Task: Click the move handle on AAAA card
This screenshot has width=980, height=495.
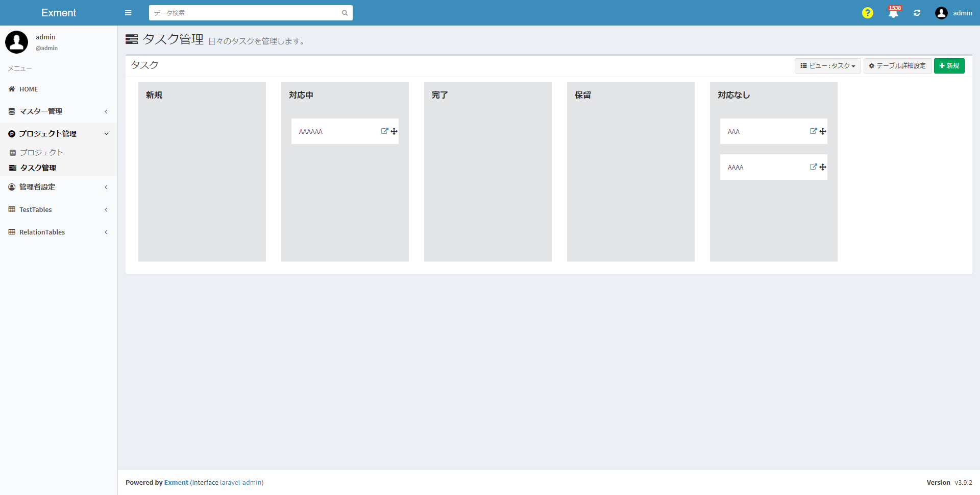Action: click(823, 167)
